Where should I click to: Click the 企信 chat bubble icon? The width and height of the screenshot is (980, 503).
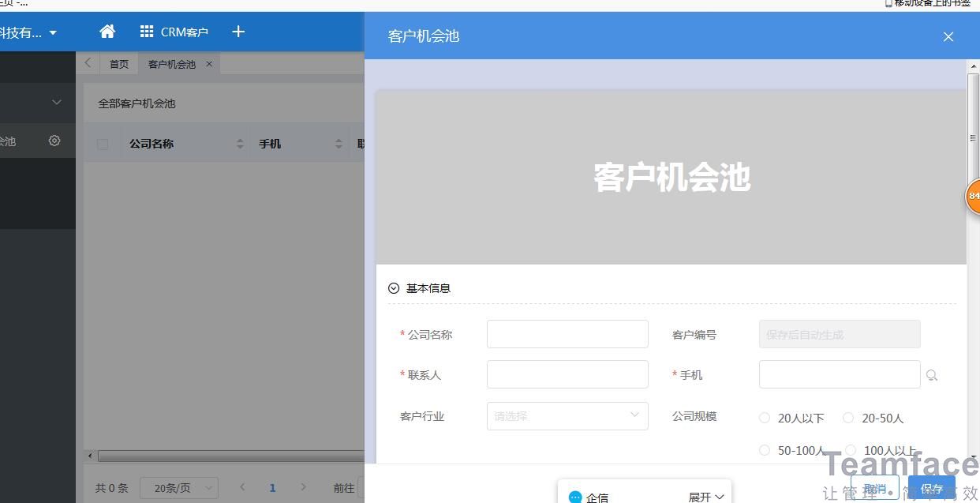(575, 496)
